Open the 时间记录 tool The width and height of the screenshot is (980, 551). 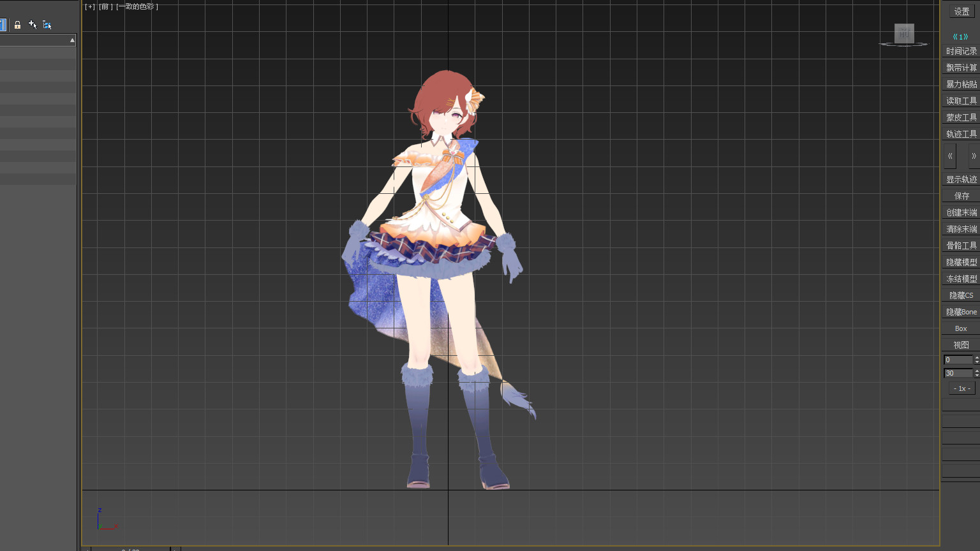[961, 51]
